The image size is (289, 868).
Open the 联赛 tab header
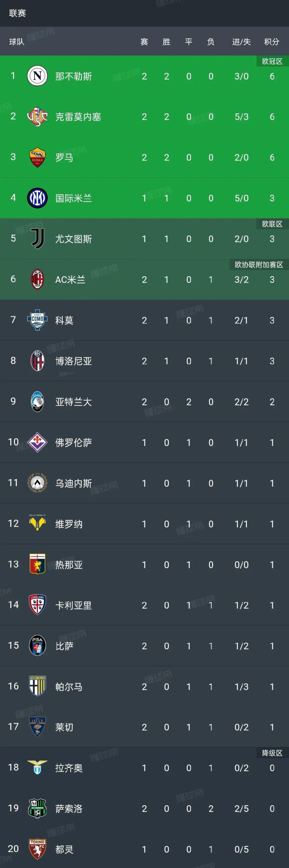pyautogui.click(x=17, y=13)
